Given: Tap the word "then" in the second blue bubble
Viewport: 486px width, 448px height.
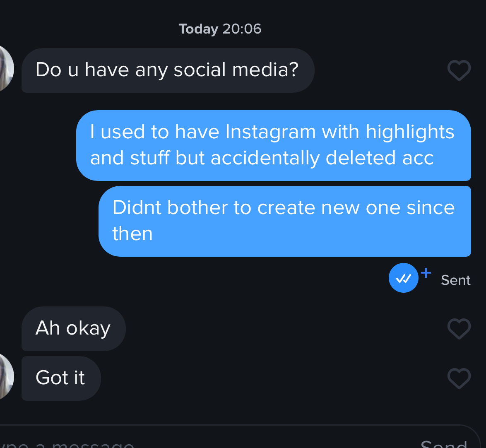Looking at the screenshot, I should pos(132,234).
